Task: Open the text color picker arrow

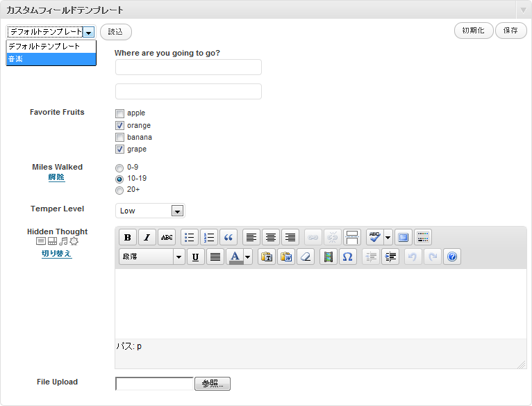Action: pyautogui.click(x=248, y=257)
